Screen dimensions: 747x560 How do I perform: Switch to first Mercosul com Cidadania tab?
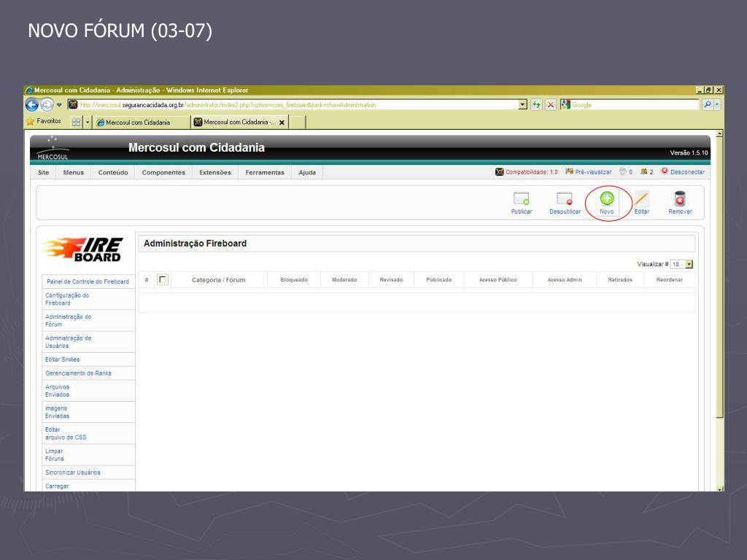[x=141, y=122]
